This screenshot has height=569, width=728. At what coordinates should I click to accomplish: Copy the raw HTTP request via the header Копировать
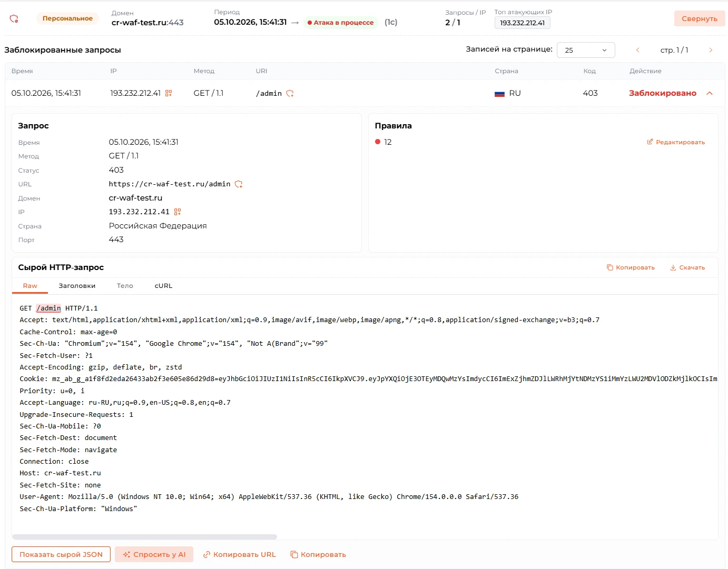pyautogui.click(x=631, y=267)
